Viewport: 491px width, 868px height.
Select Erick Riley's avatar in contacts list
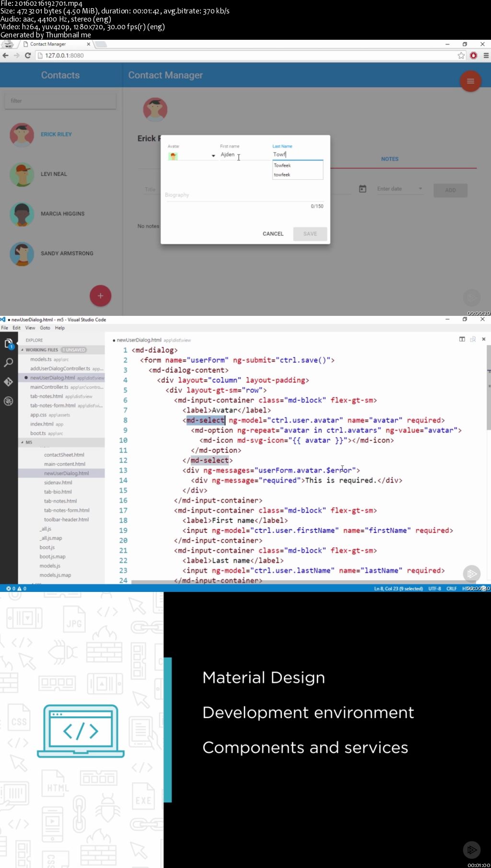[22, 135]
